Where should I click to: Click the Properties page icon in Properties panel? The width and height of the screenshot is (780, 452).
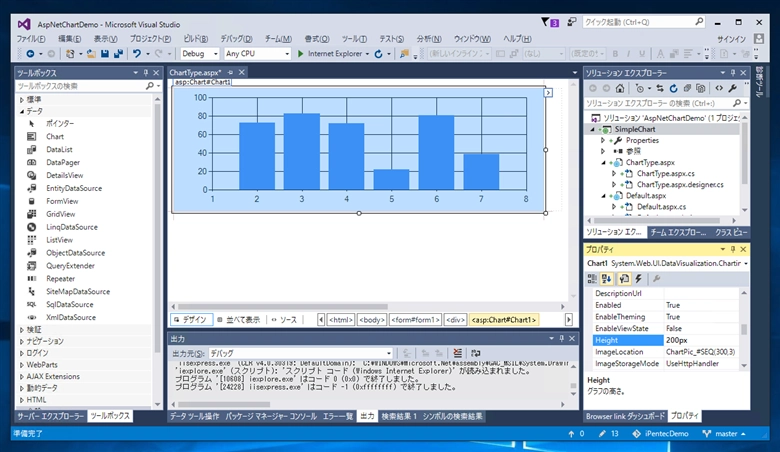pos(624,279)
